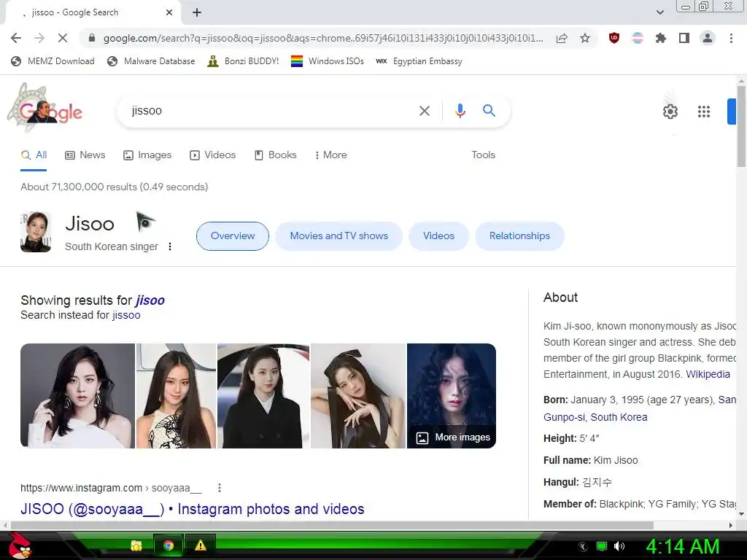Open the Gunpo-si, South Korea link
Viewport: 747px width, 560px height.
pos(595,417)
